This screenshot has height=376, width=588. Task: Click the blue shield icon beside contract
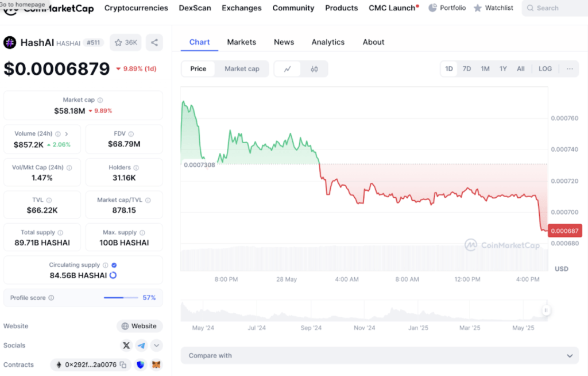pyautogui.click(x=141, y=365)
